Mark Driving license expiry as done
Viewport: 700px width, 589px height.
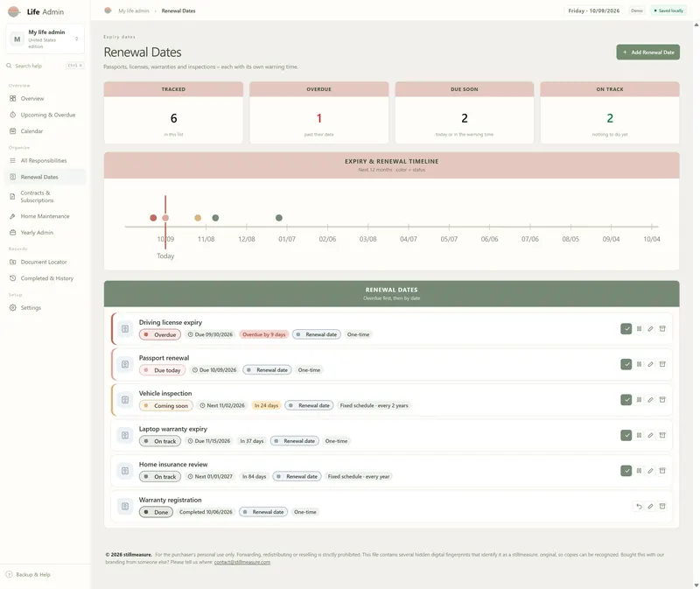click(626, 329)
